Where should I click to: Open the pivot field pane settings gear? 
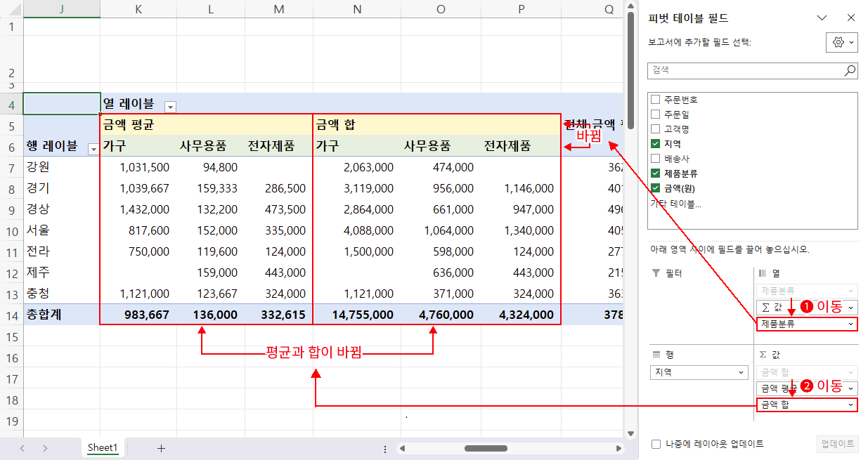click(841, 43)
